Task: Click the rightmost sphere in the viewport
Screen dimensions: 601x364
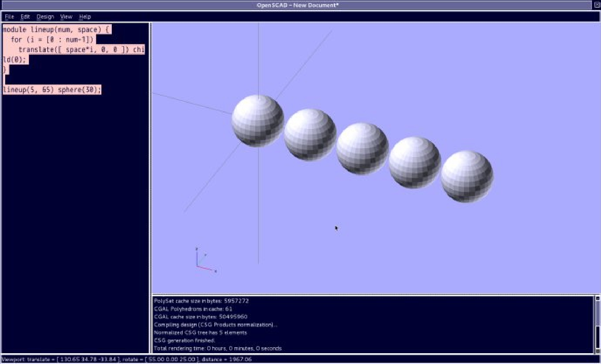Action: point(467,177)
